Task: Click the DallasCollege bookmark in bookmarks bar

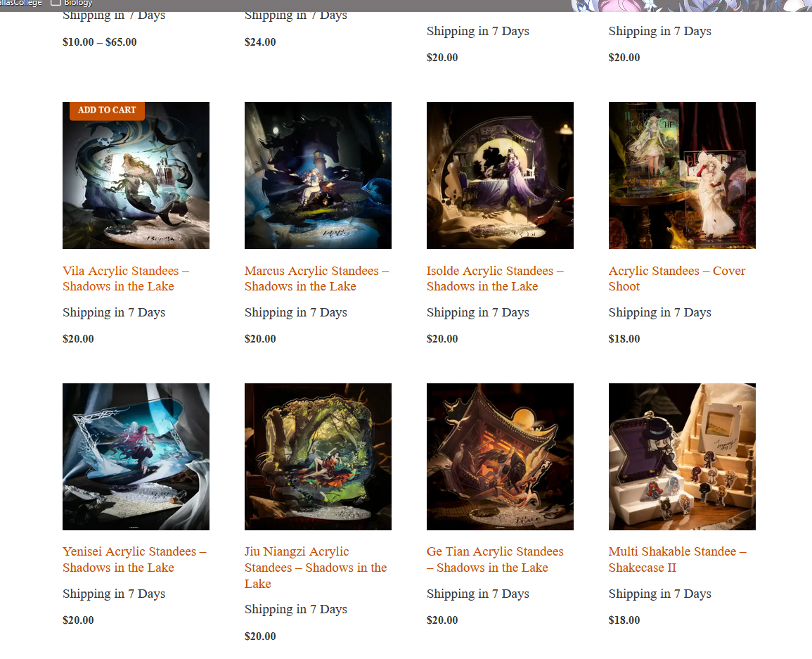Action: pyautogui.click(x=20, y=3)
